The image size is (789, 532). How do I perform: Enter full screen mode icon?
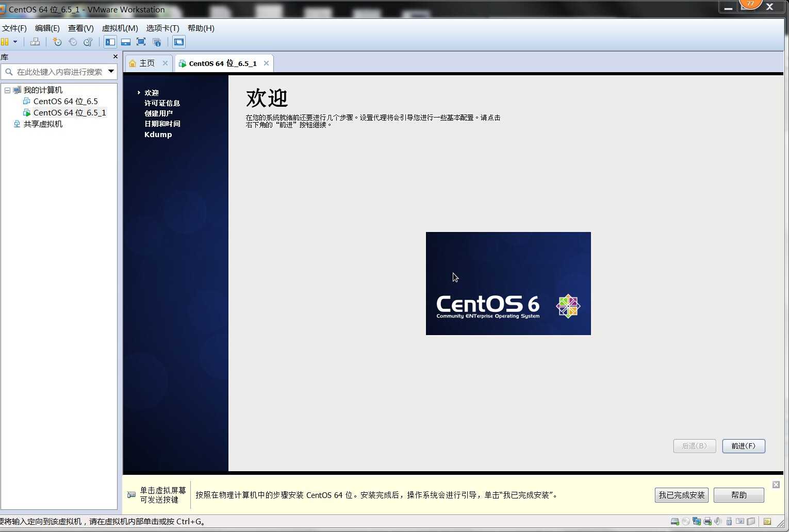[141, 42]
